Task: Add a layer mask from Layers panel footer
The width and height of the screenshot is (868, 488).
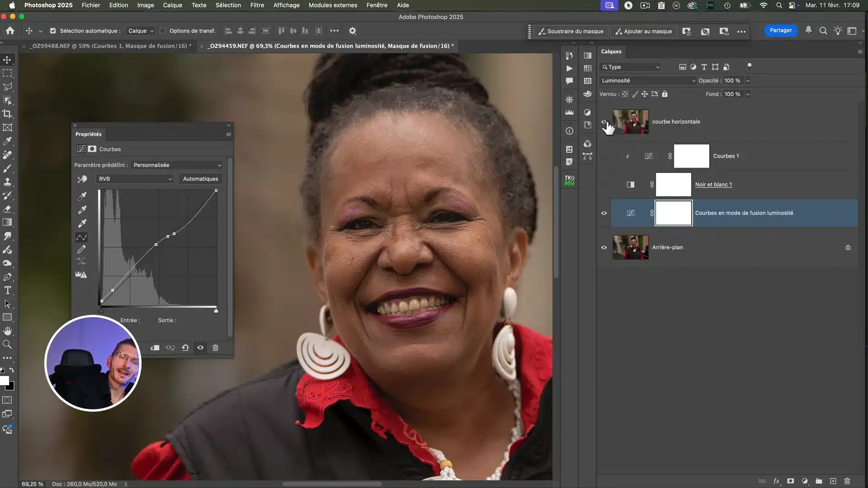Action: pos(790,481)
